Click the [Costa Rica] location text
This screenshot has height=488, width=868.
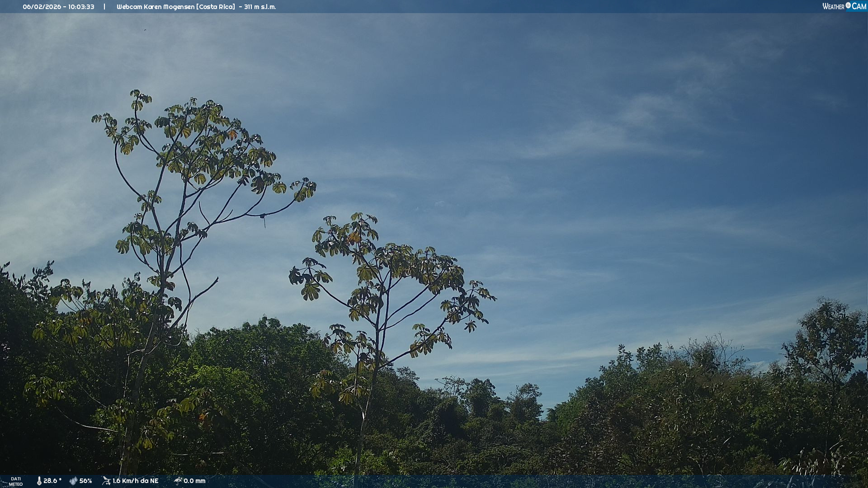(x=216, y=7)
